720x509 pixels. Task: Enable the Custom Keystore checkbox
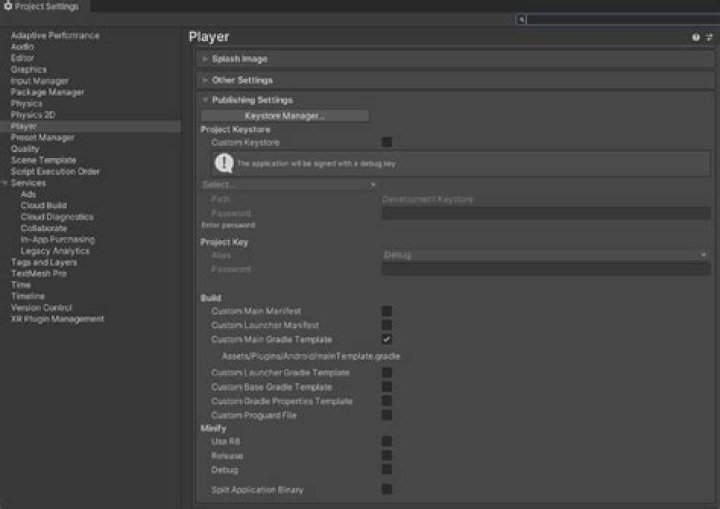click(387, 142)
